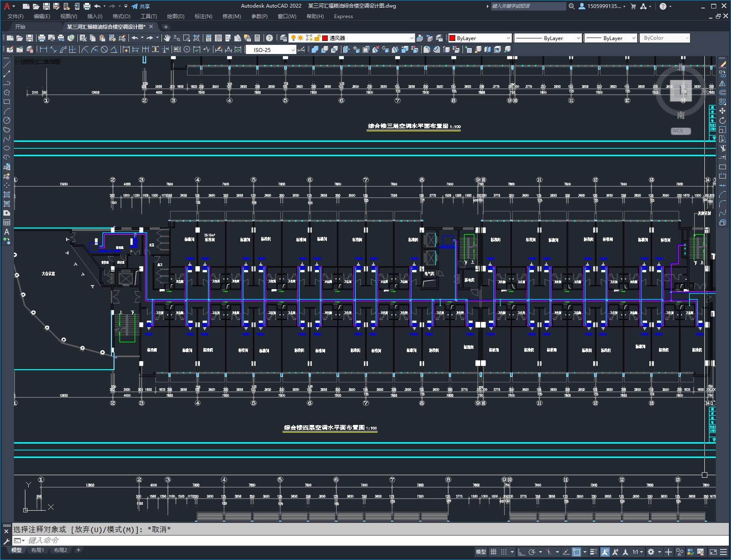The width and height of the screenshot is (731, 560).
Task: Click the Angular dimension tool
Action: pyautogui.click(x=114, y=49)
